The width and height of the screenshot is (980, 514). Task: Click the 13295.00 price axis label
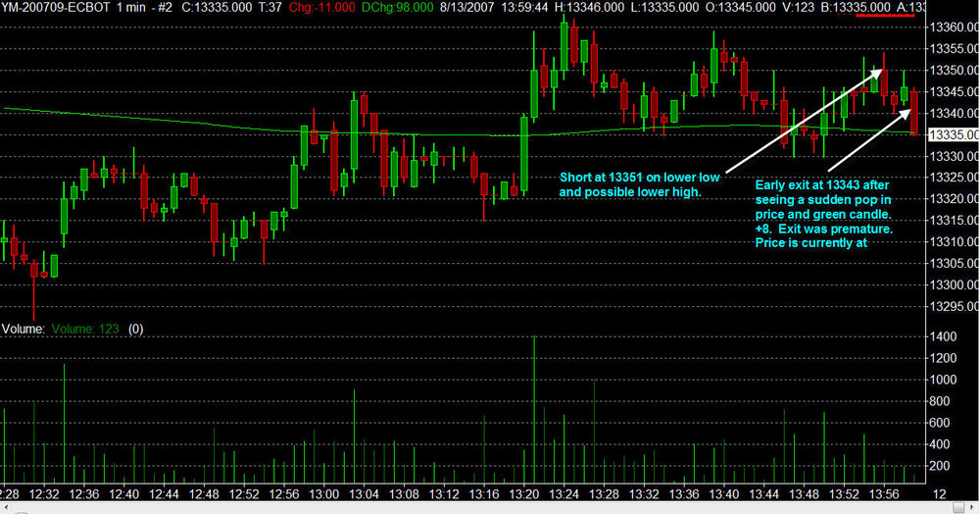point(954,306)
